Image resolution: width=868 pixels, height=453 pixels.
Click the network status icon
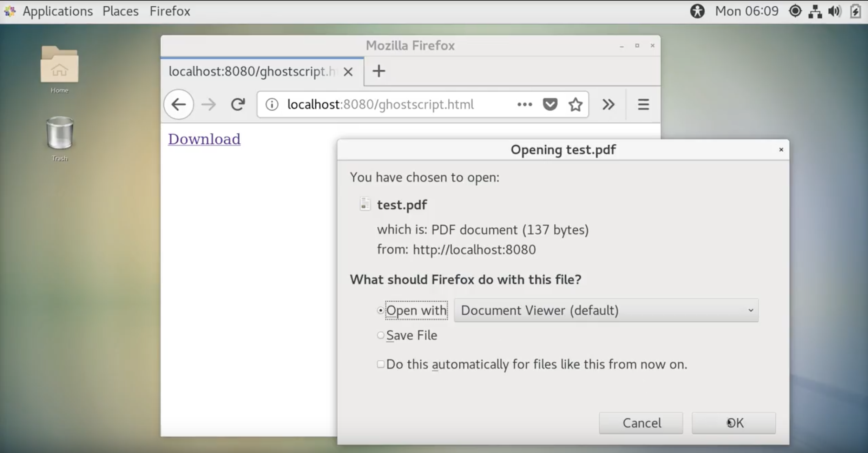[x=815, y=11]
